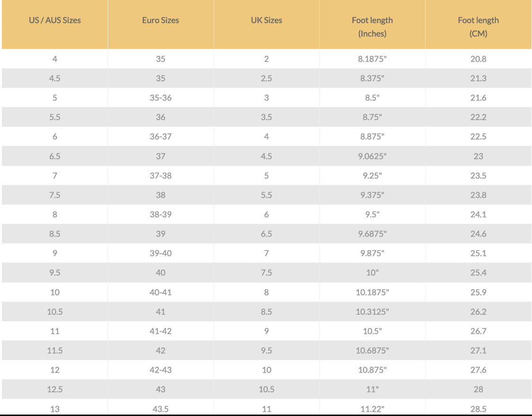Viewport: 532px width, 416px height.
Task: Select the 10.1875" inches cell
Action: pyautogui.click(x=372, y=292)
